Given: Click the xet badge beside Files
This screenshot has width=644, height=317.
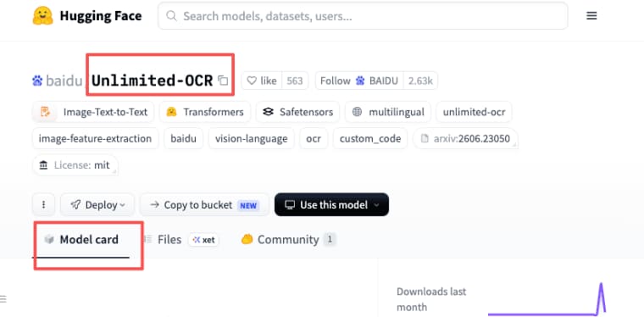Looking at the screenshot, I should click(203, 240).
